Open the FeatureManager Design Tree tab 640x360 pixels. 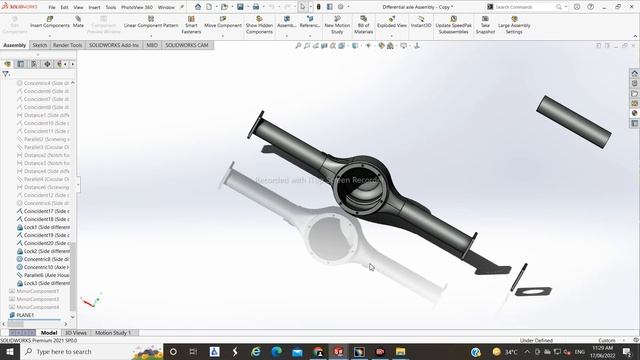7,64
